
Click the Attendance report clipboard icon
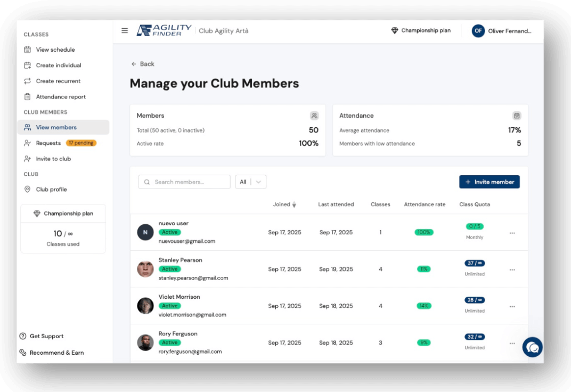pyautogui.click(x=27, y=97)
